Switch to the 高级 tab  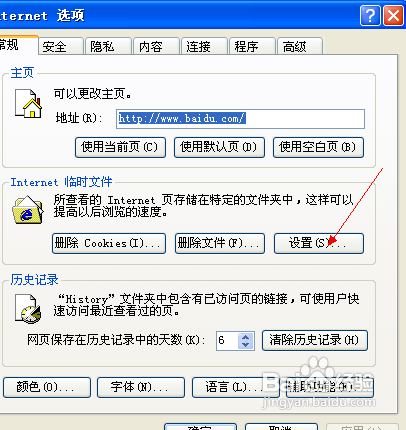(x=300, y=46)
